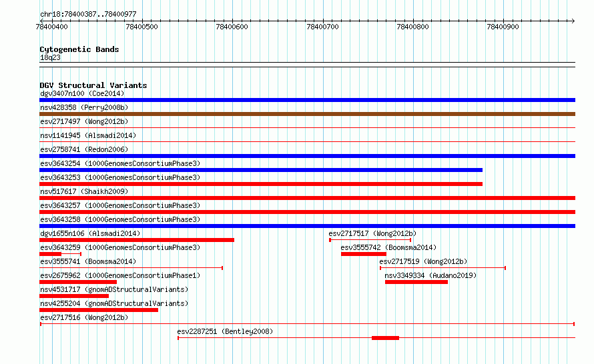Click the DGV Structural Variants track title
Screen dimensions: 594x364
pos(93,85)
